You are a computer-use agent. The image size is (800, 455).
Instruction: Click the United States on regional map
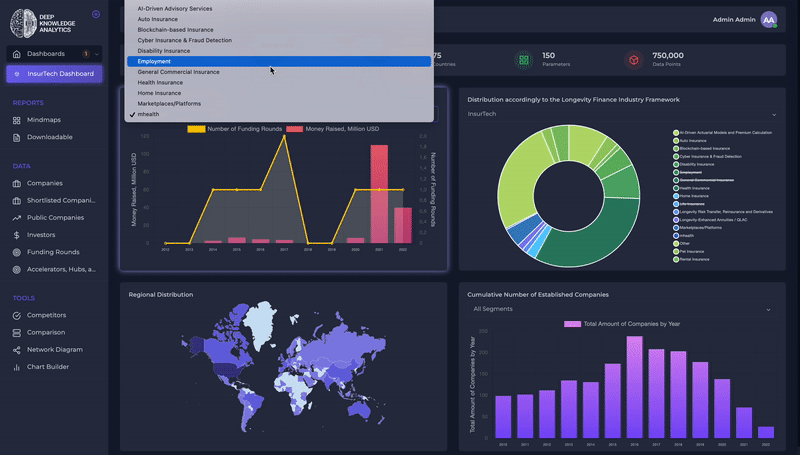(227, 369)
